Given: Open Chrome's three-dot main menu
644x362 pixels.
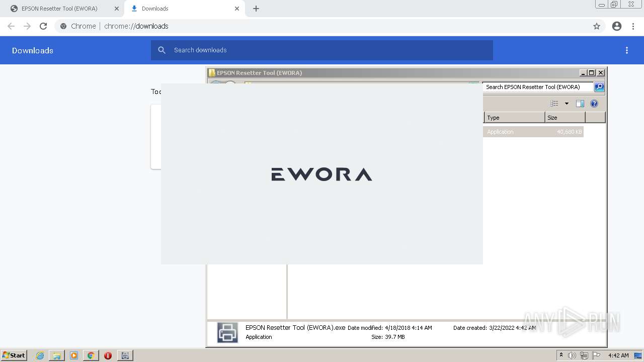Looking at the screenshot, I should 633,26.
